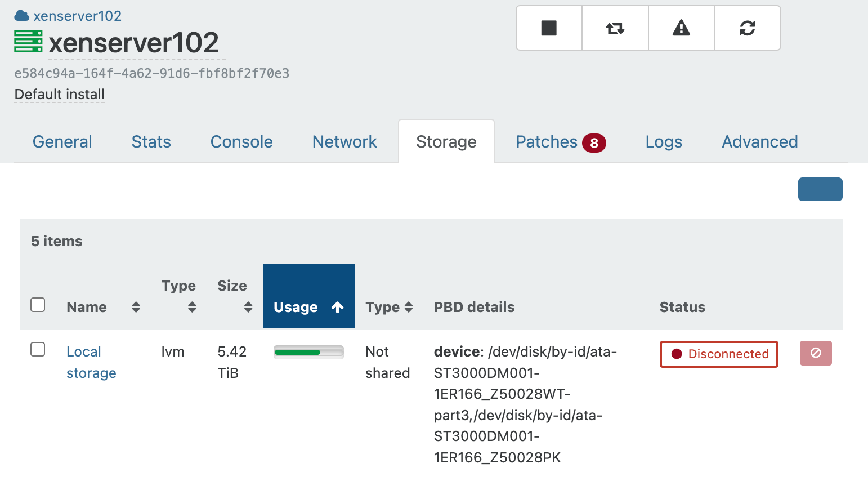Click the Local storage usage progress bar

[308, 352]
